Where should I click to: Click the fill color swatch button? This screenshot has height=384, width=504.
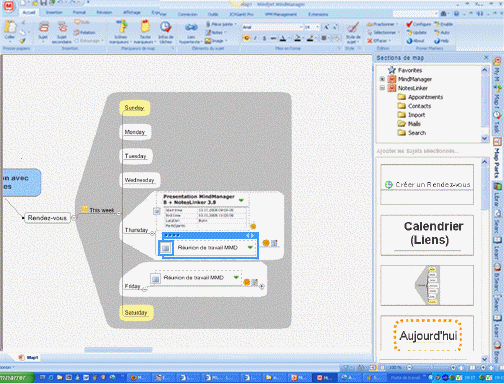[297, 38]
